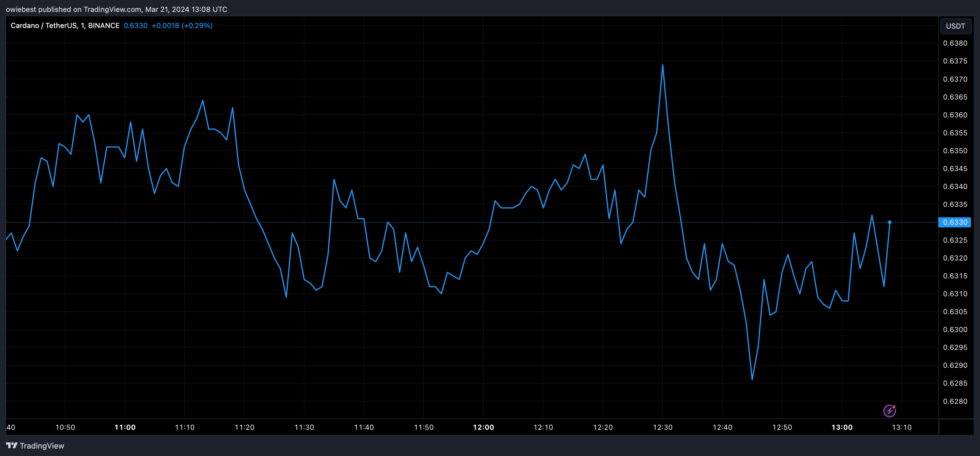Click the TradingView text at bottom

(x=42, y=446)
